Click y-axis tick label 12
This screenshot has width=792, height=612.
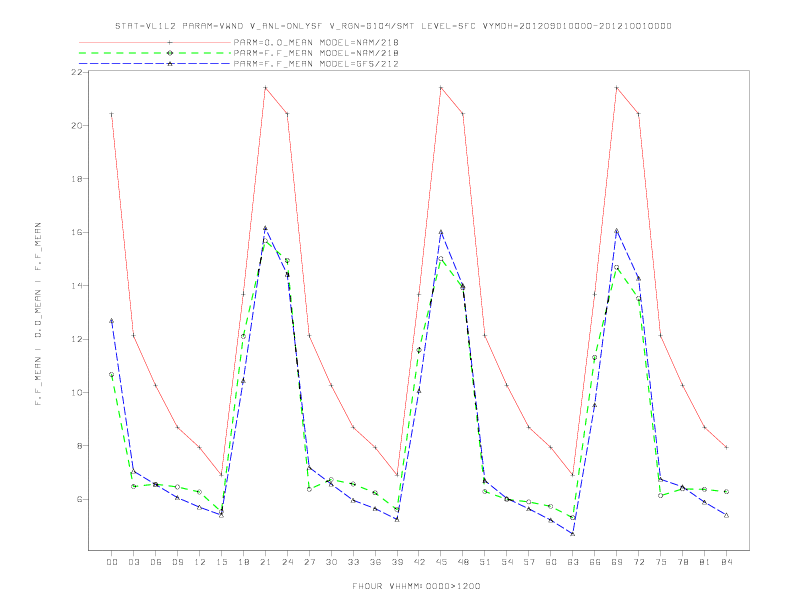[76, 339]
